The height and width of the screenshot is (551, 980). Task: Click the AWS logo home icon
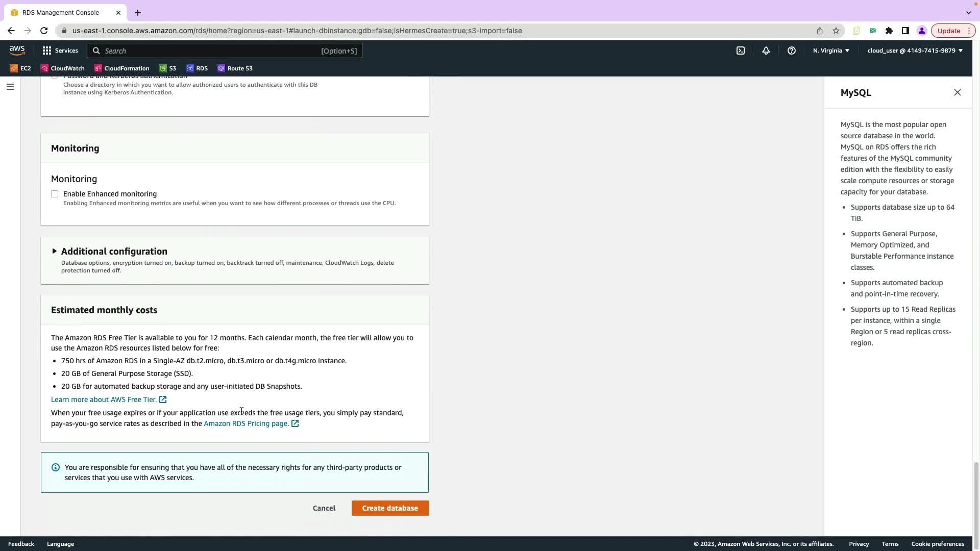(17, 50)
